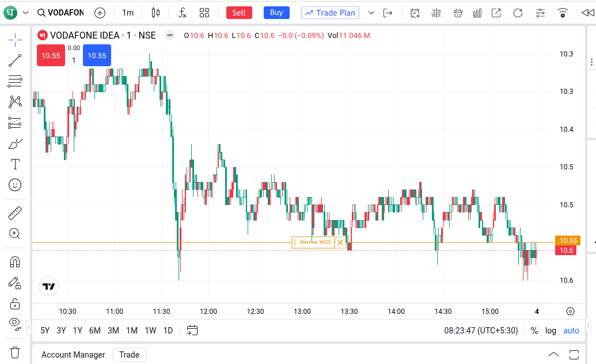This screenshot has width=596, height=364.
Task: Toggle log scale on price axis
Action: (551, 331)
